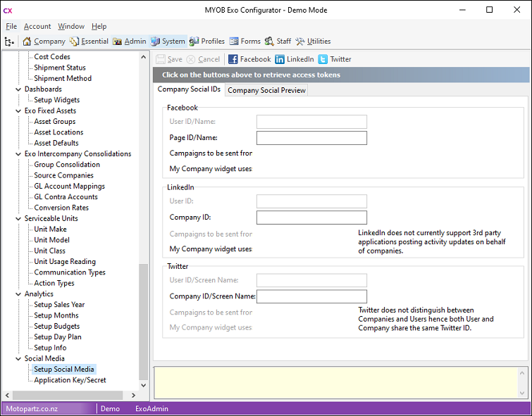
Task: Click the Cancel circle icon
Action: click(191, 59)
